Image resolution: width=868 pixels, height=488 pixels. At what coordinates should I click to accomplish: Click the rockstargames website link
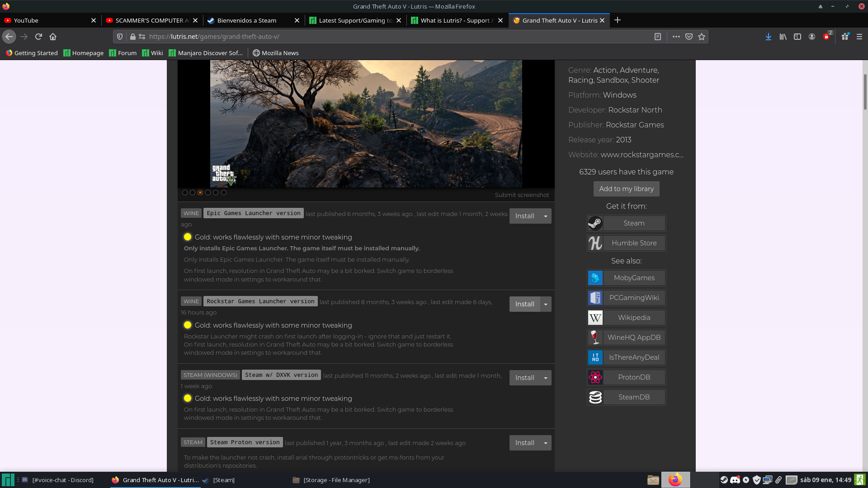click(641, 155)
